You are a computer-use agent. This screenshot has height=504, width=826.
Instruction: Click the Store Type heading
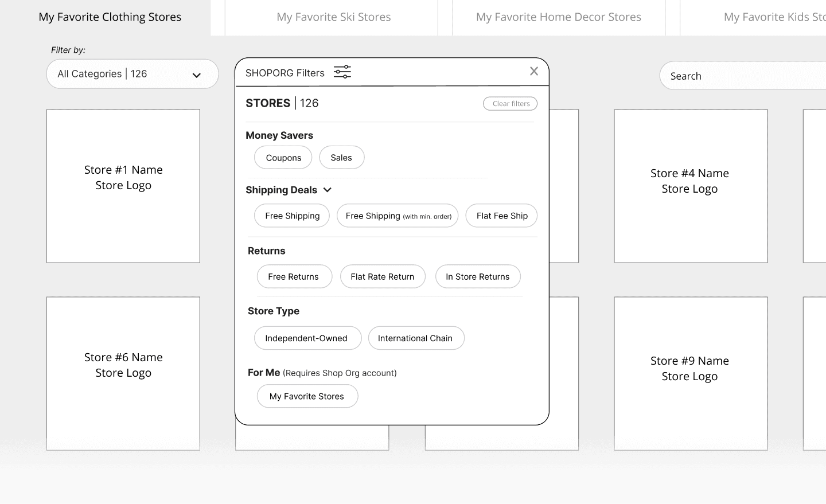274,311
